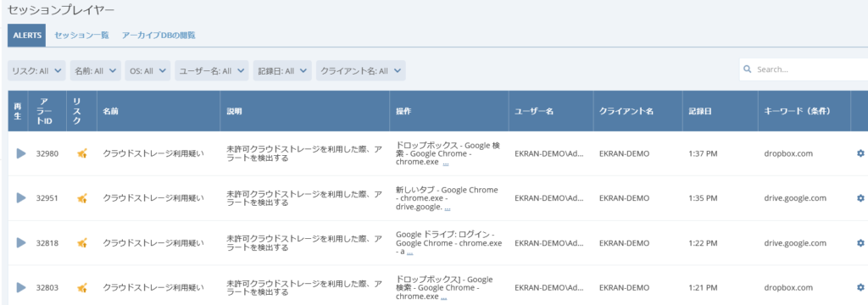This screenshot has width=868, height=305.
Task: Open the OS: All filter dropdown
Action: [x=147, y=70]
